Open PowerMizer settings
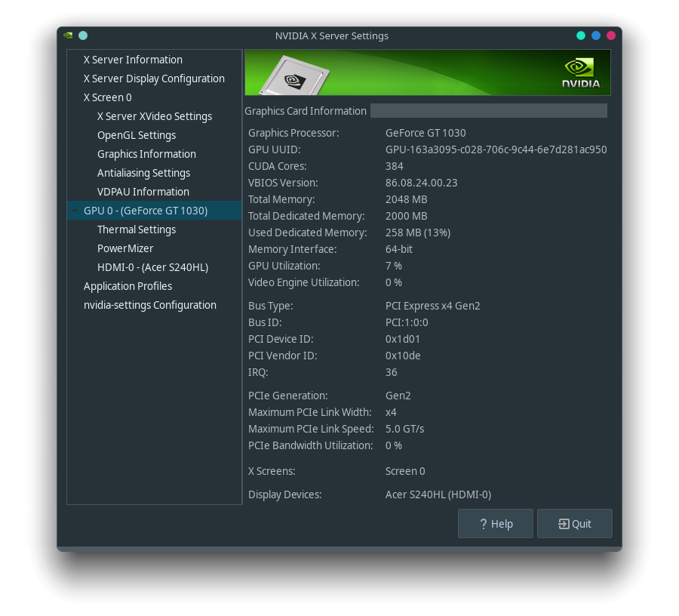679x616 pixels. [x=125, y=248]
